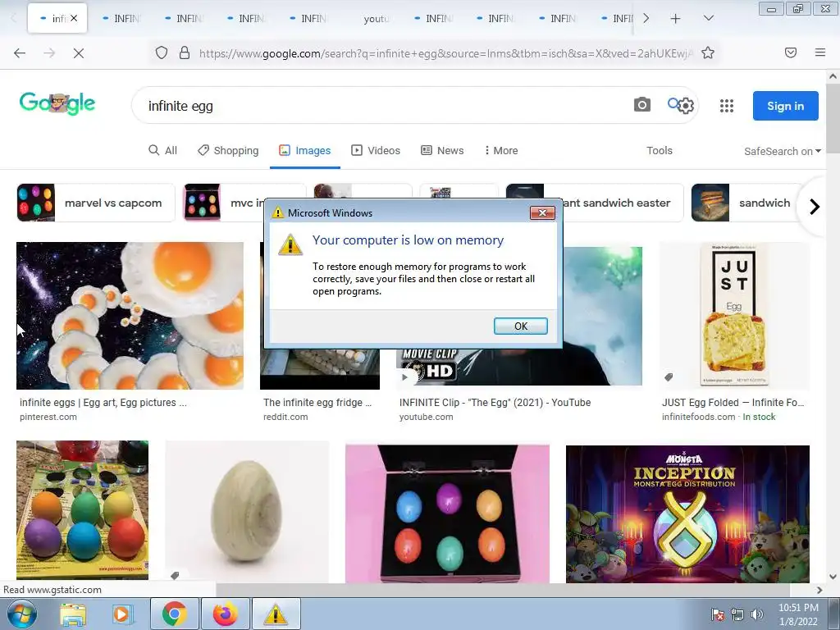Open the JUST Egg Folded product image
This screenshot has width=840, height=630.
coord(734,316)
